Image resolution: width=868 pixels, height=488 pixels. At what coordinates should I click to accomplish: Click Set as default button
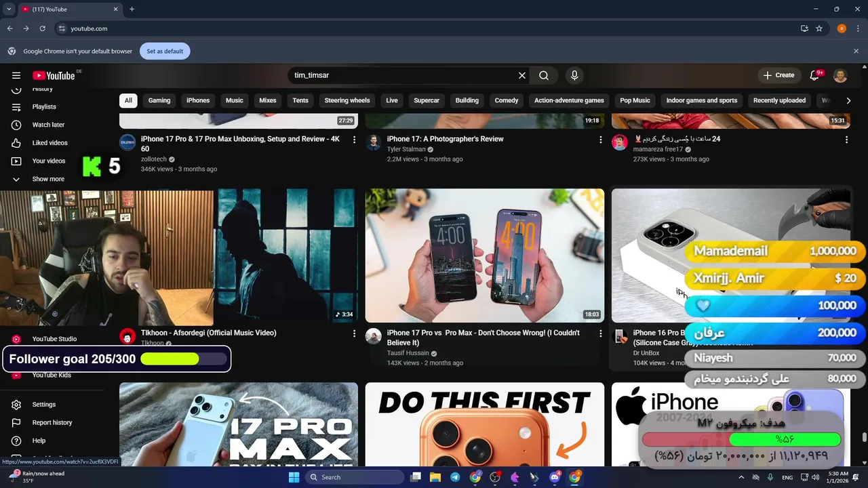click(x=165, y=51)
